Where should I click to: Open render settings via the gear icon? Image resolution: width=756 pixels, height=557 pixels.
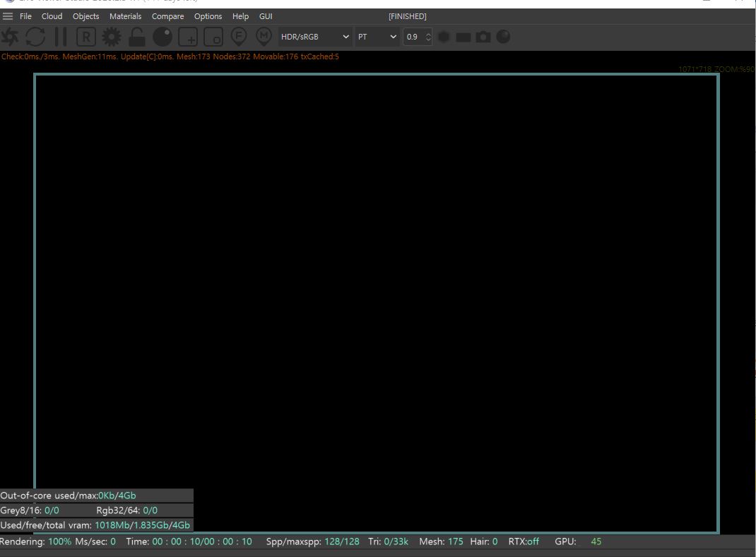(x=112, y=37)
